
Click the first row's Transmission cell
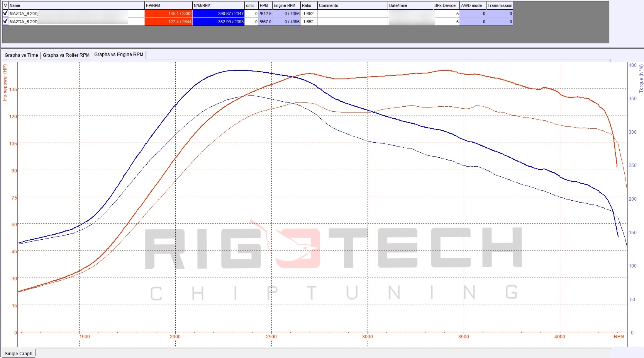(500, 14)
